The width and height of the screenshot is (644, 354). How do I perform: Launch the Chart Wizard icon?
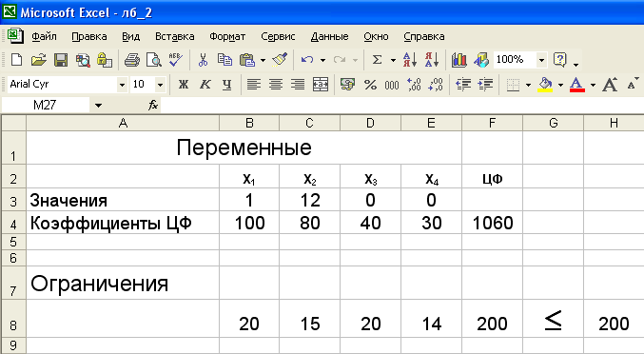point(459,60)
